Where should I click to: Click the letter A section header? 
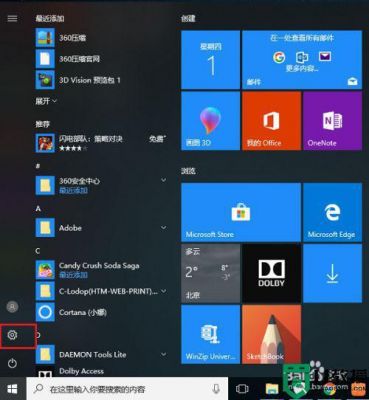click(38, 209)
